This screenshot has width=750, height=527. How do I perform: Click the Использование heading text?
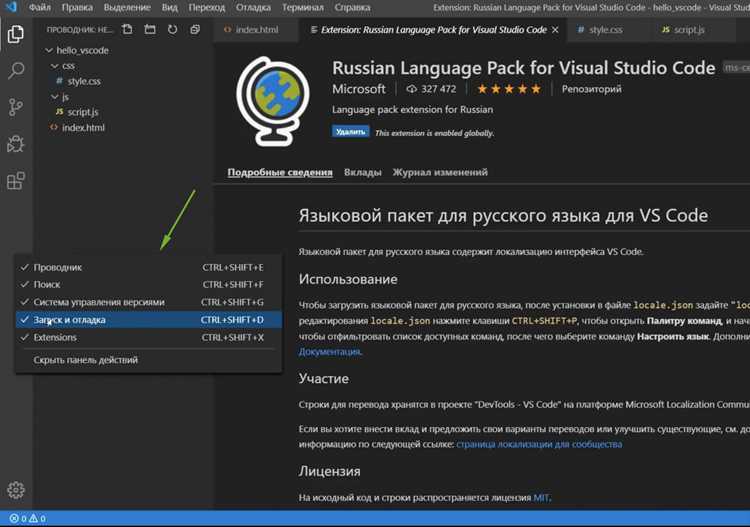coord(348,279)
